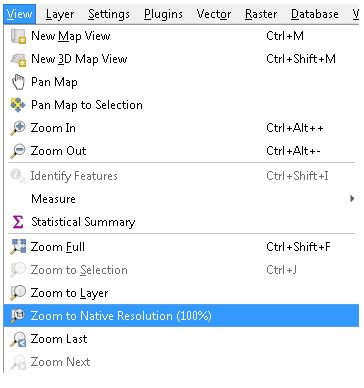Click the Zoom Out magnifier icon
Viewport: 364px width, 388px height.
18,151
